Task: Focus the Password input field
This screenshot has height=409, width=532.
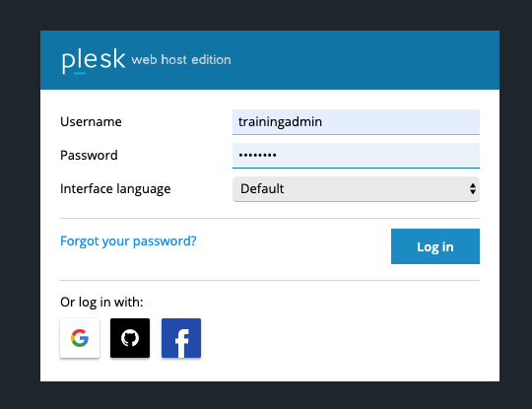Action: [x=356, y=156]
